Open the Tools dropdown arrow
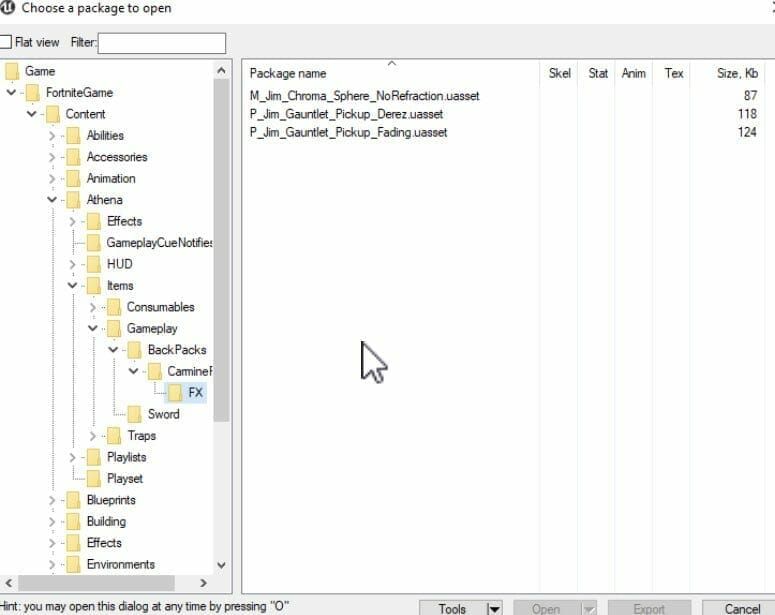 click(x=493, y=608)
